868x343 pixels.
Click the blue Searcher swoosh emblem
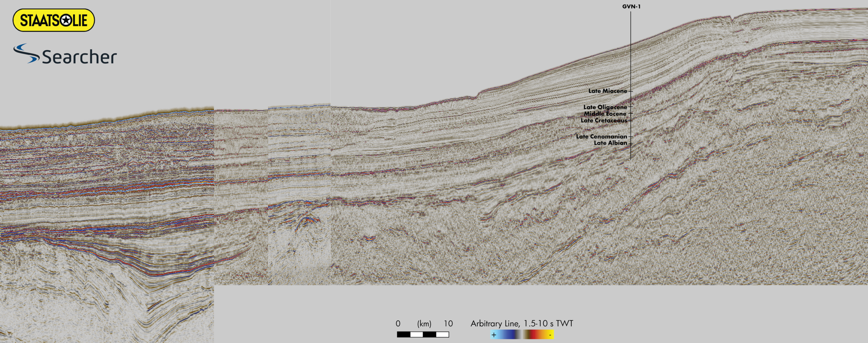coord(26,53)
